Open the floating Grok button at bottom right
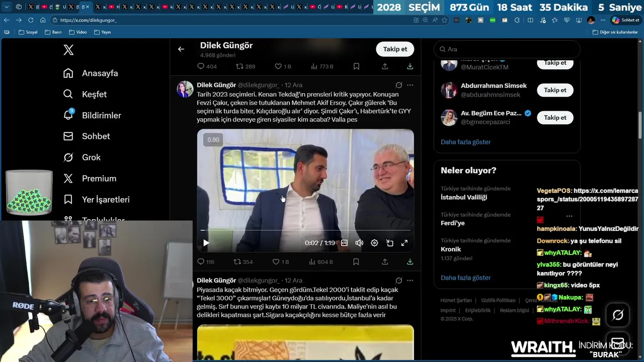This screenshot has width=644, height=362. [x=618, y=315]
